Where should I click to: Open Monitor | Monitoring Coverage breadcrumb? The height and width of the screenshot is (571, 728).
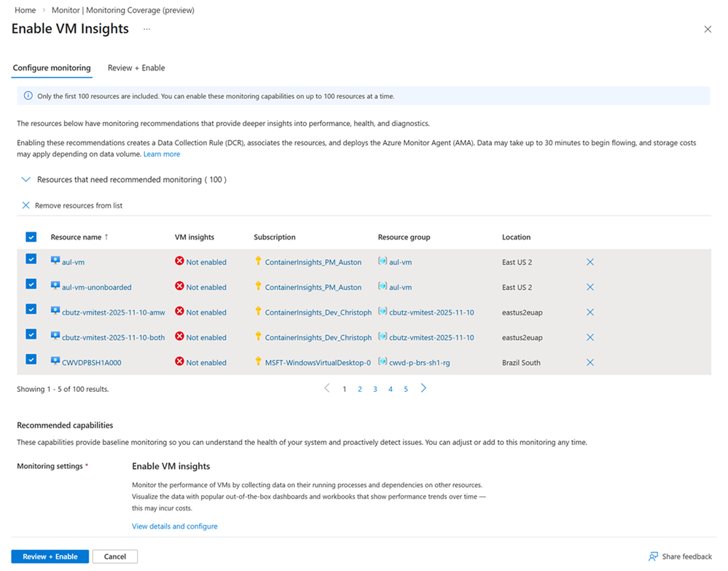click(x=123, y=10)
